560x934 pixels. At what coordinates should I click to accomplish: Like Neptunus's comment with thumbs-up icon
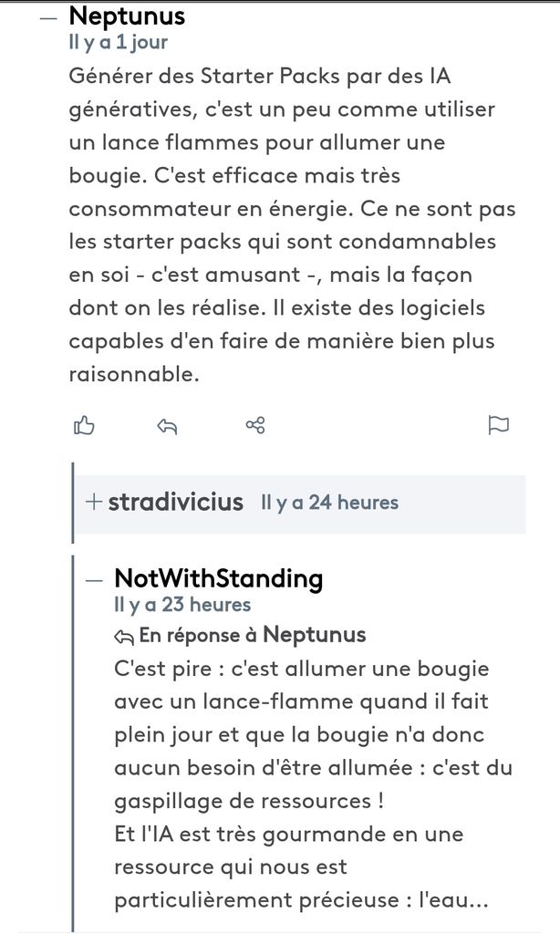(84, 425)
